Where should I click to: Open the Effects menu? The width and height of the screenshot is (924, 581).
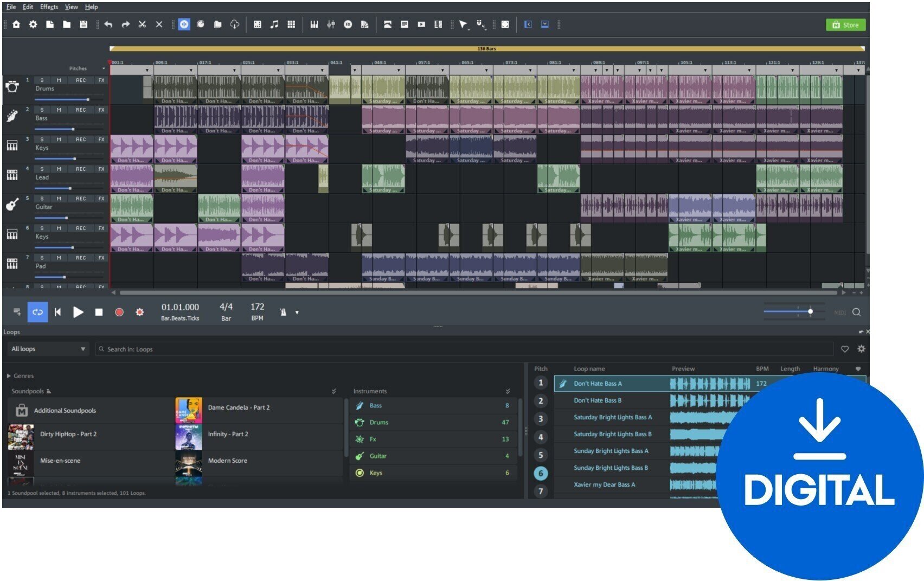click(x=49, y=7)
